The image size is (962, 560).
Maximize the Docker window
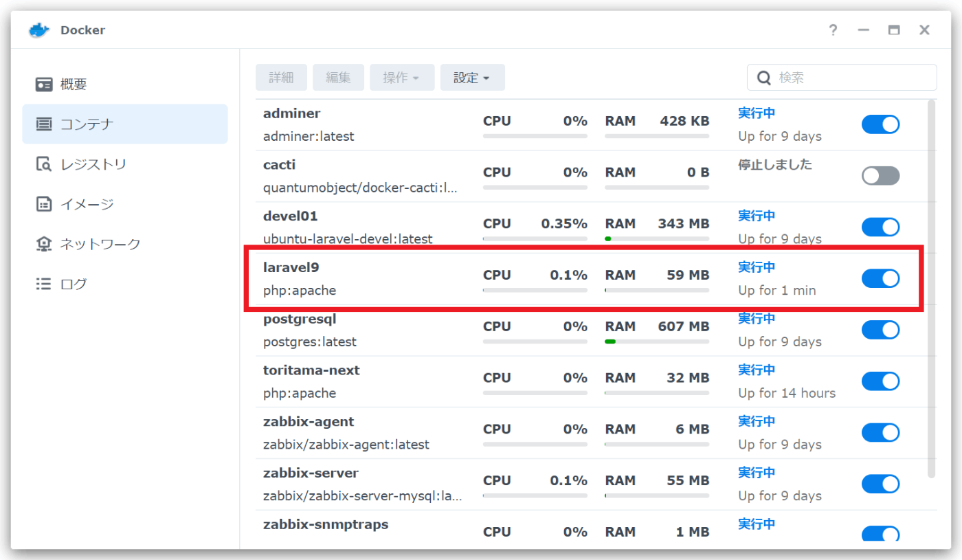pos(894,30)
